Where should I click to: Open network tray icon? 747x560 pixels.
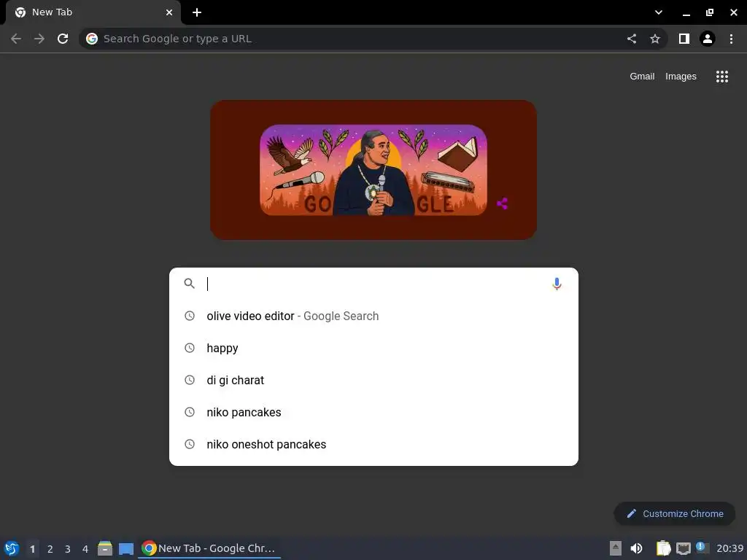pos(683,548)
